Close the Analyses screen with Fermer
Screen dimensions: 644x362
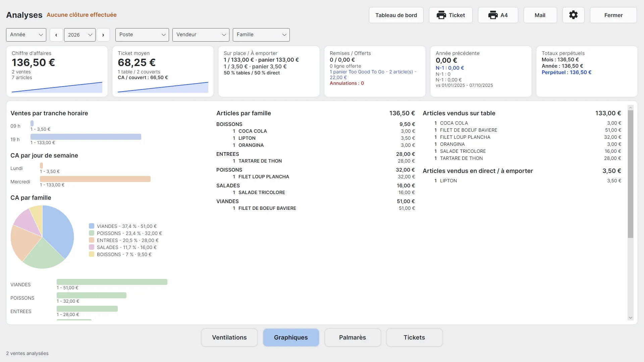point(613,15)
